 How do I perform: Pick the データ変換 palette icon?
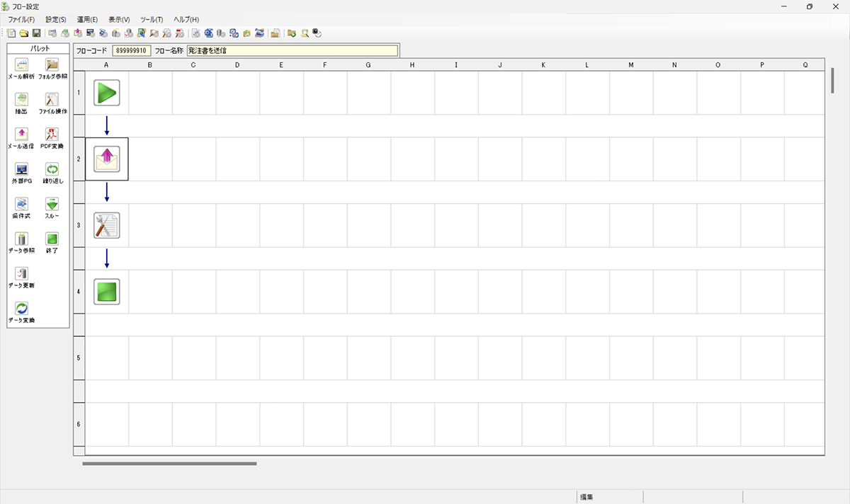[x=21, y=309]
